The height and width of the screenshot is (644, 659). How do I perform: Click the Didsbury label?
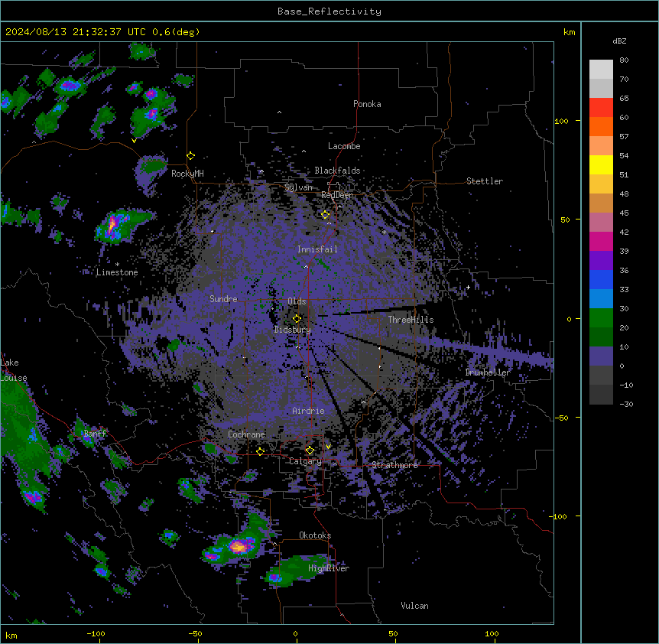[293, 330]
